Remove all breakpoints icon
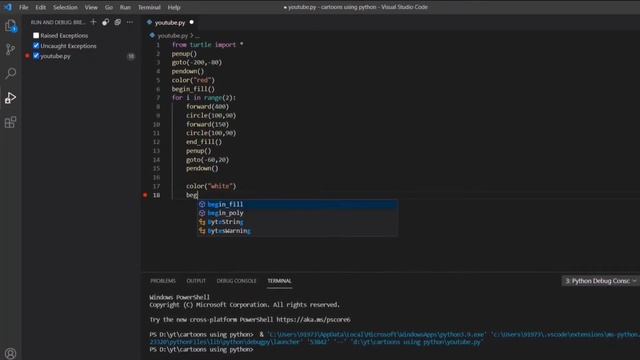 pos(118,22)
